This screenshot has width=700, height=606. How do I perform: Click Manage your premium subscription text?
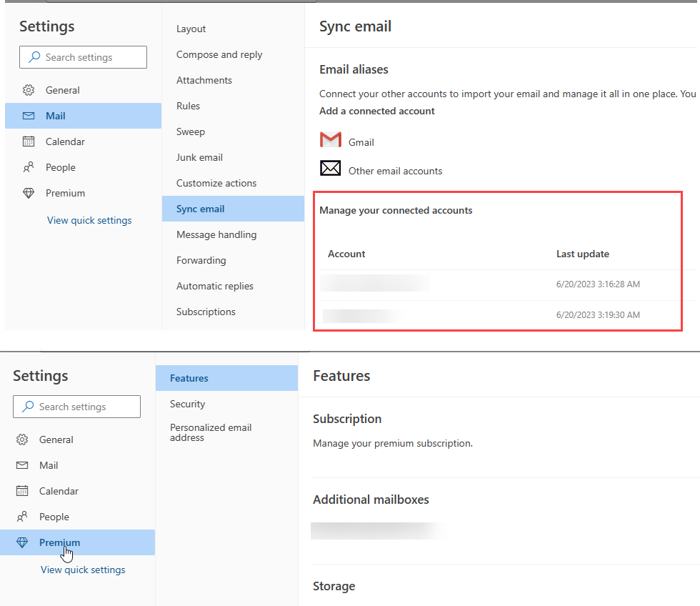[393, 444]
